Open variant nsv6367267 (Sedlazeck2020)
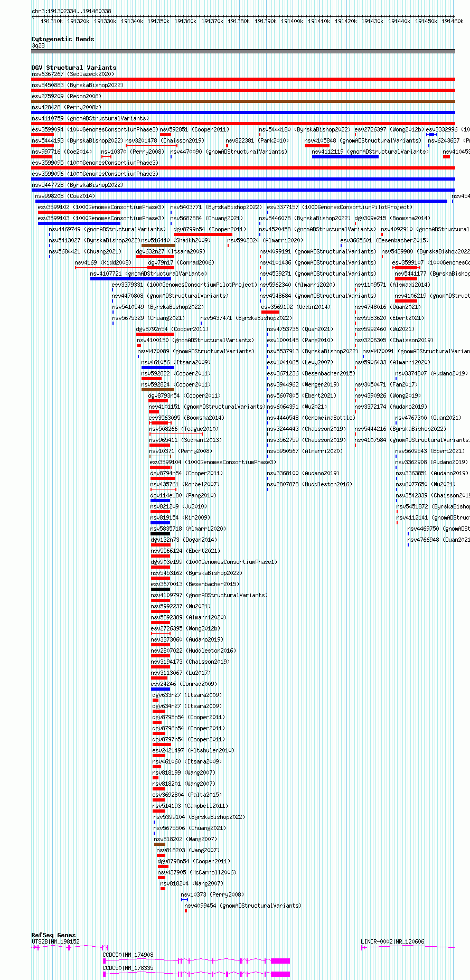This screenshot has height=980, width=470. [x=73, y=74]
